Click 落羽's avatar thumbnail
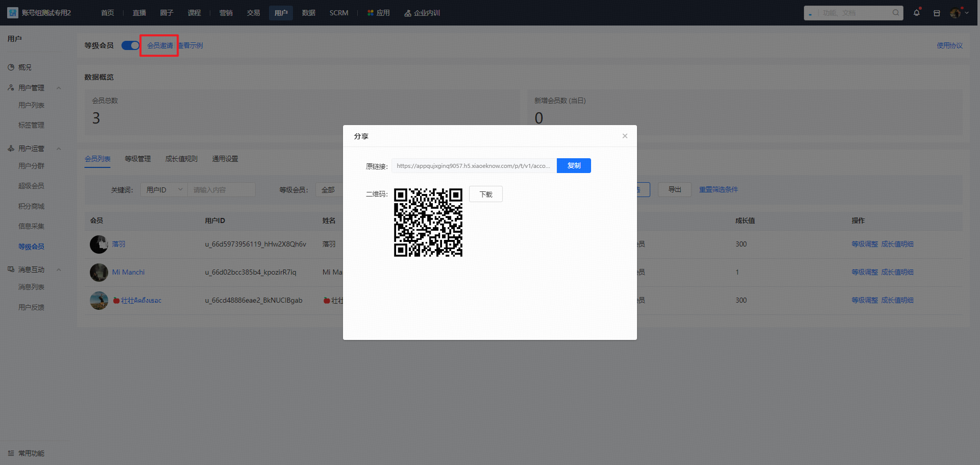 click(x=99, y=244)
